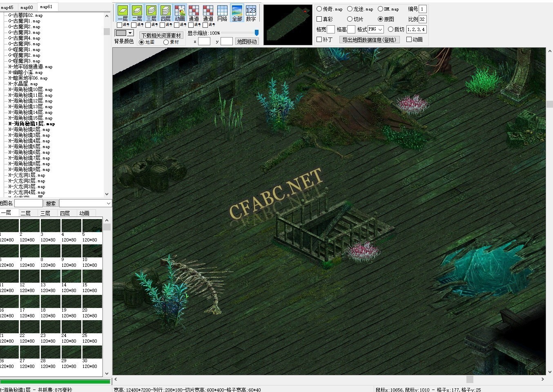Check 编号 box under 动画 icon
The image size is (553, 392).
tap(177, 25)
